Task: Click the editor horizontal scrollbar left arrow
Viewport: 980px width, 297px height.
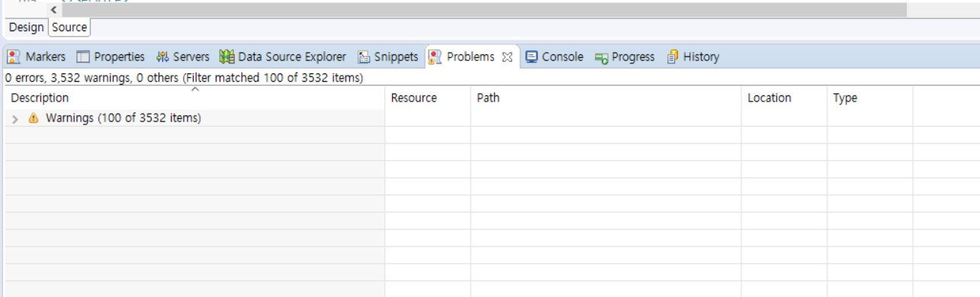Action: click(x=53, y=10)
